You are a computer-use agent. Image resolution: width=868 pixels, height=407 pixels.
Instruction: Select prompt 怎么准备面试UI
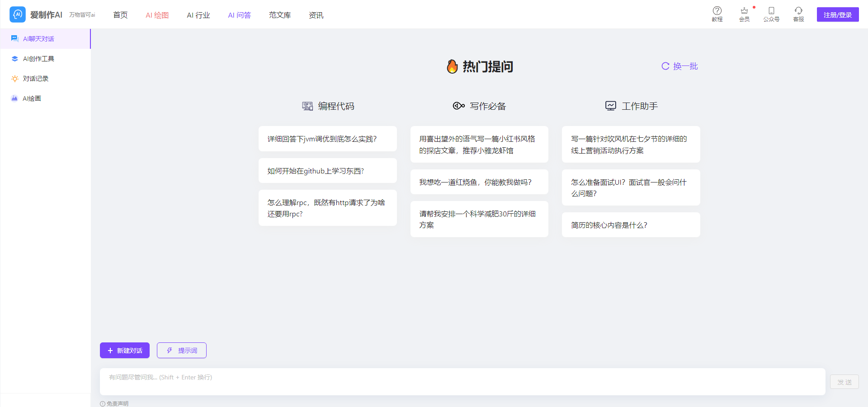pyautogui.click(x=631, y=187)
